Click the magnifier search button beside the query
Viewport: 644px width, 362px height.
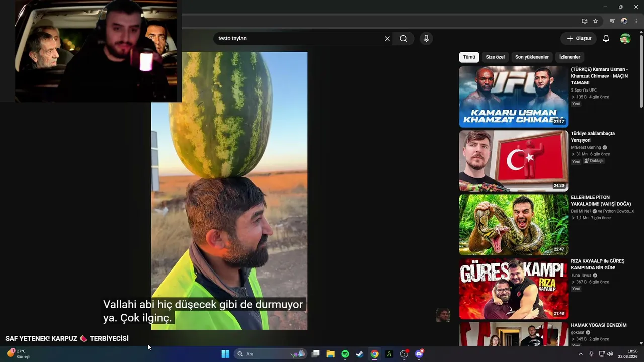click(x=404, y=39)
